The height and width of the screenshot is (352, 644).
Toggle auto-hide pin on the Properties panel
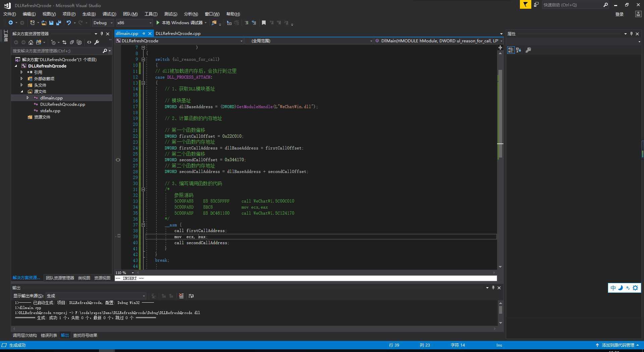pos(631,34)
